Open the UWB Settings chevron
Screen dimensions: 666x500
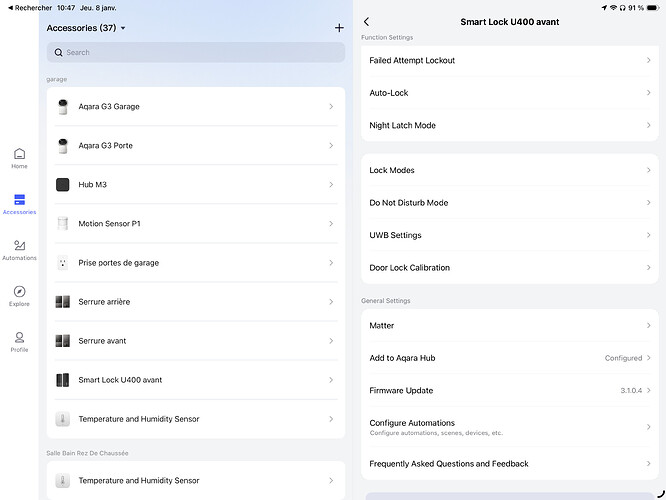(x=648, y=236)
